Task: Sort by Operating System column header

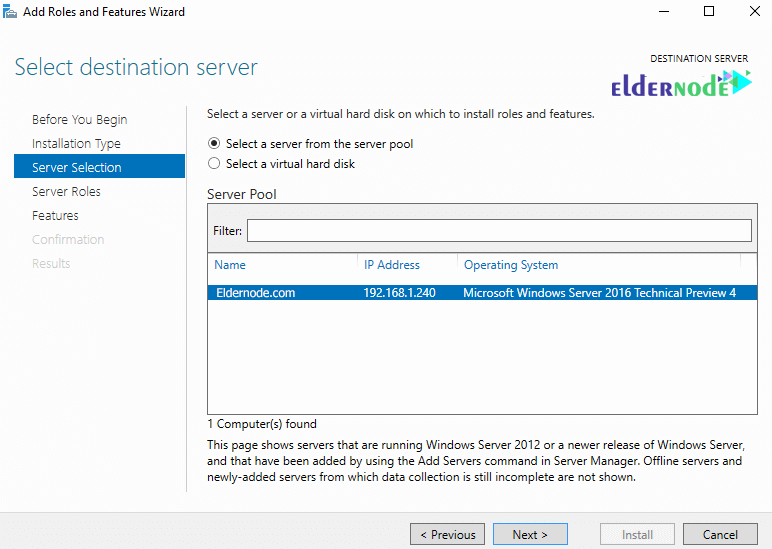Action: [x=511, y=265]
